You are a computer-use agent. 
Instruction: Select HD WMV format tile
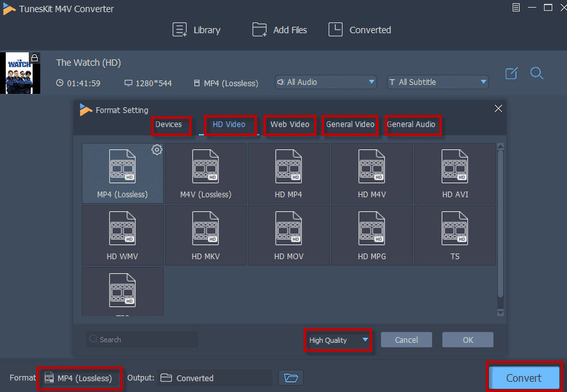tap(123, 235)
